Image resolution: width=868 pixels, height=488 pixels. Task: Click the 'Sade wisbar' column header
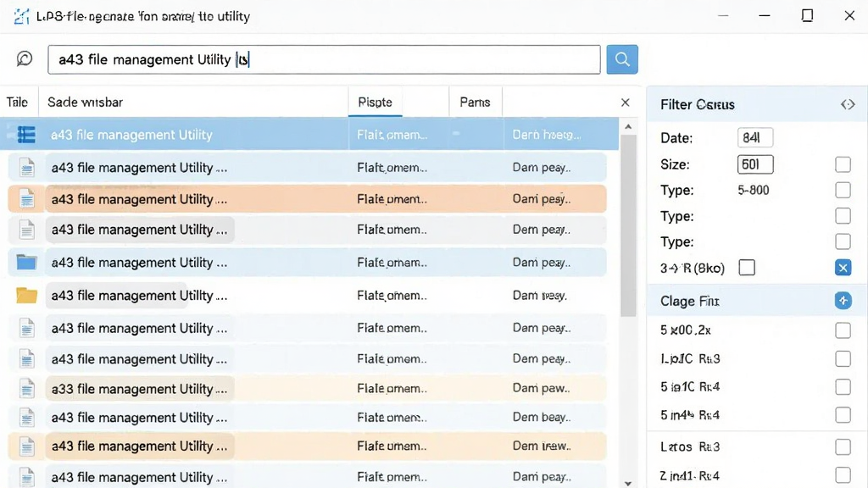point(86,103)
